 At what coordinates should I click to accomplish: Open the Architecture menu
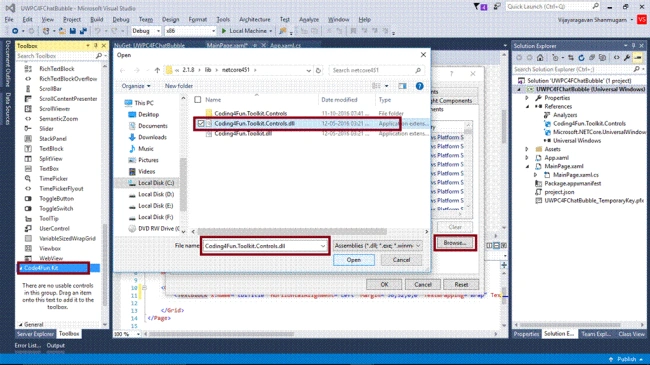click(255, 19)
